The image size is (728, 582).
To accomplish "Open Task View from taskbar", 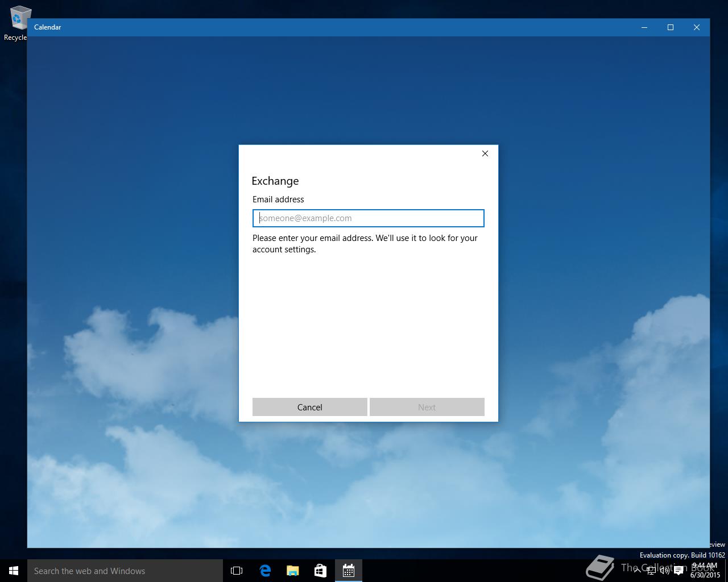I will point(237,571).
